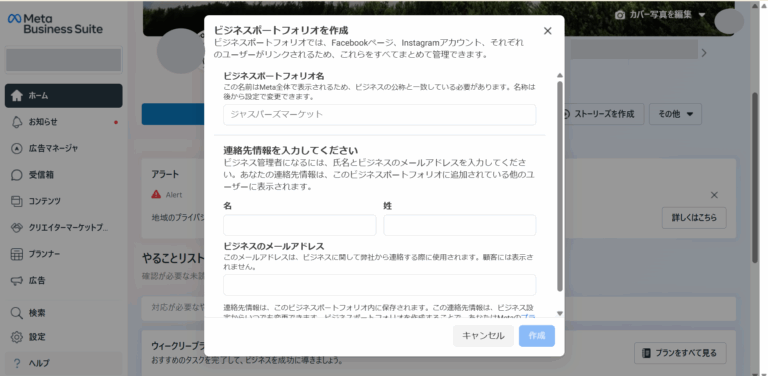Select コンテンツ in the sidebar
The height and width of the screenshot is (376, 768).
64,201
